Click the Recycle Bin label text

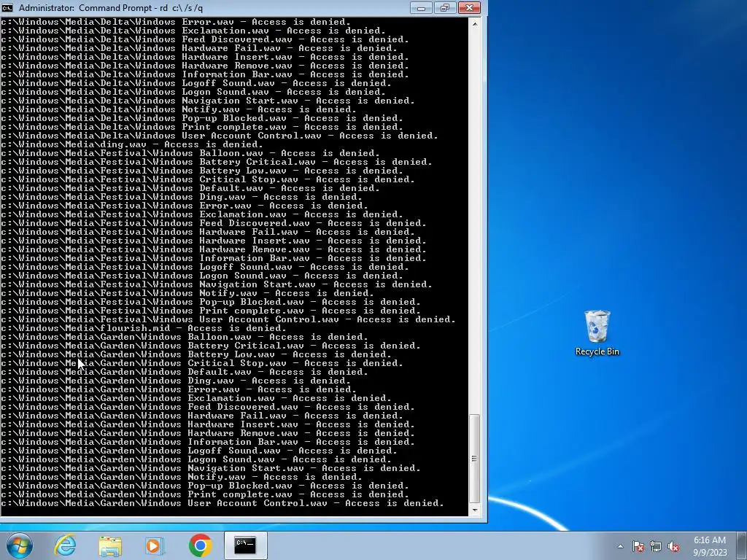(597, 351)
